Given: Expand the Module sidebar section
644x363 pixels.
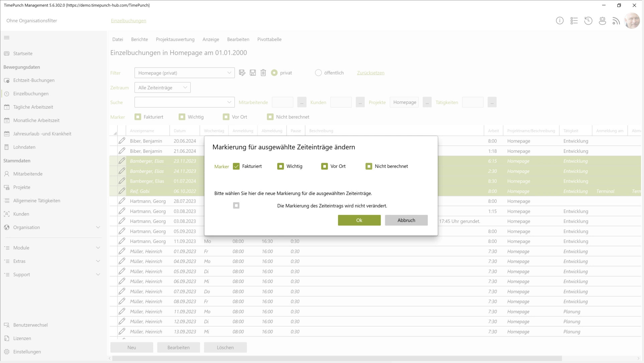Looking at the screenshot, I should tap(98, 248).
